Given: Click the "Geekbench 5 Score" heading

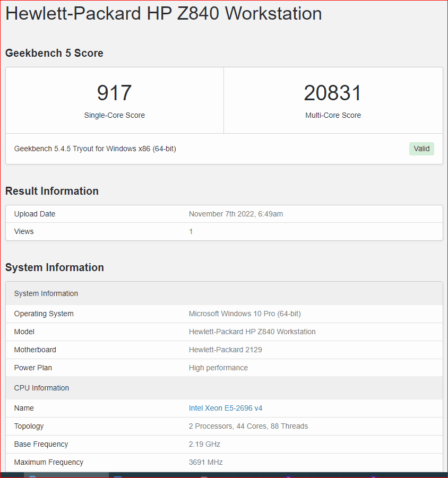Looking at the screenshot, I should click(x=54, y=53).
